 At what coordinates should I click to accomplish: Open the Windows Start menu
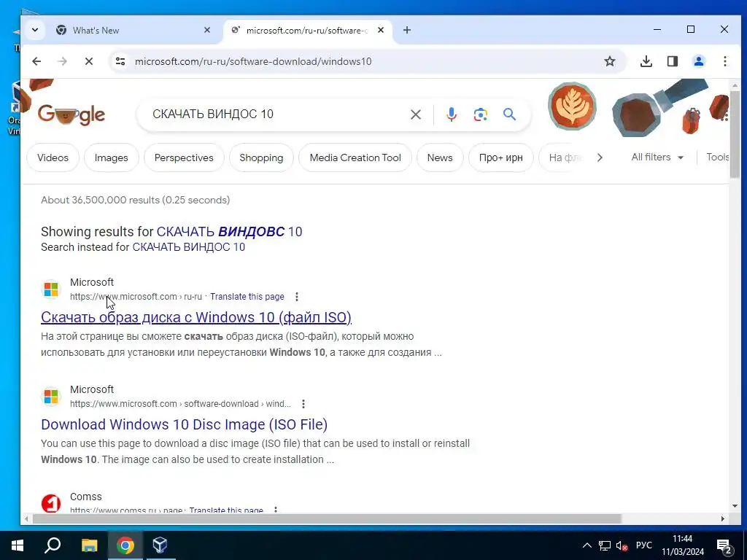[18, 545]
